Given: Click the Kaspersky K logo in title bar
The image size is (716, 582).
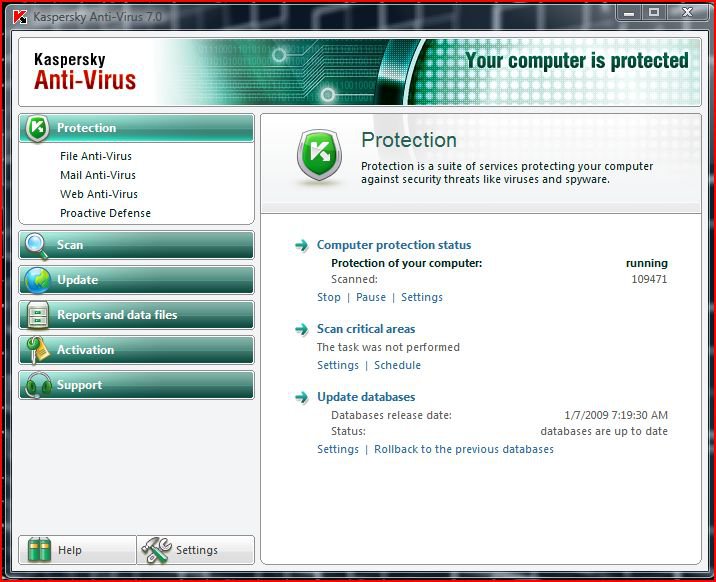Looking at the screenshot, I should point(20,17).
